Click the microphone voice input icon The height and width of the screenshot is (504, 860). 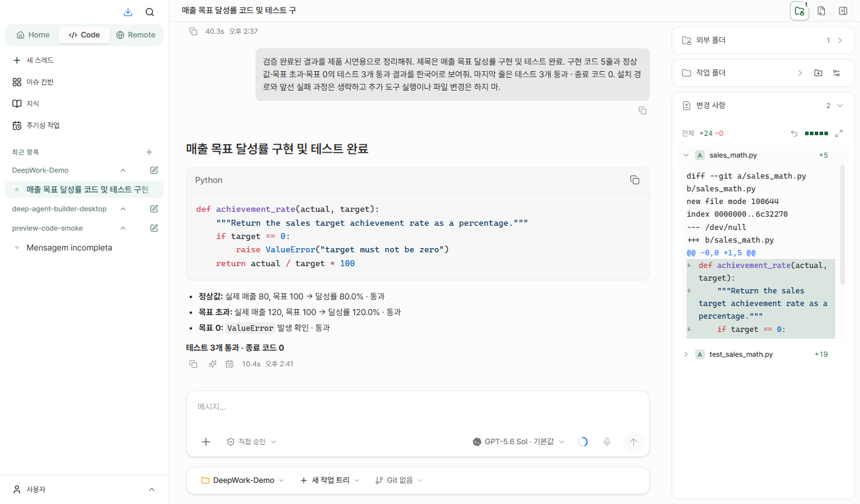coord(607,442)
